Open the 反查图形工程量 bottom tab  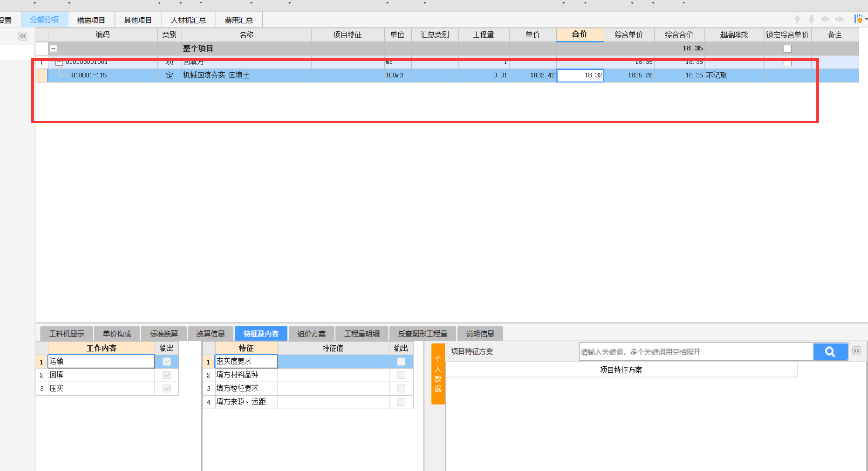pos(422,334)
